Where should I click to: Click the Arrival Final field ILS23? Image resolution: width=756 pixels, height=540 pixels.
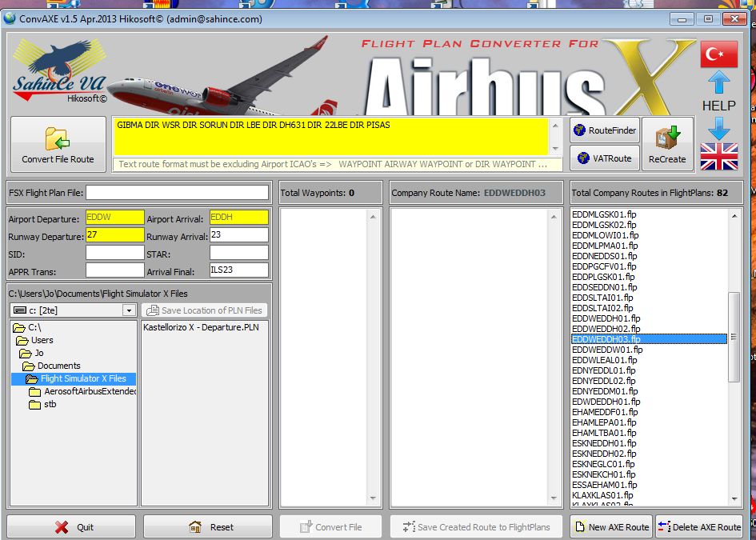[239, 270]
